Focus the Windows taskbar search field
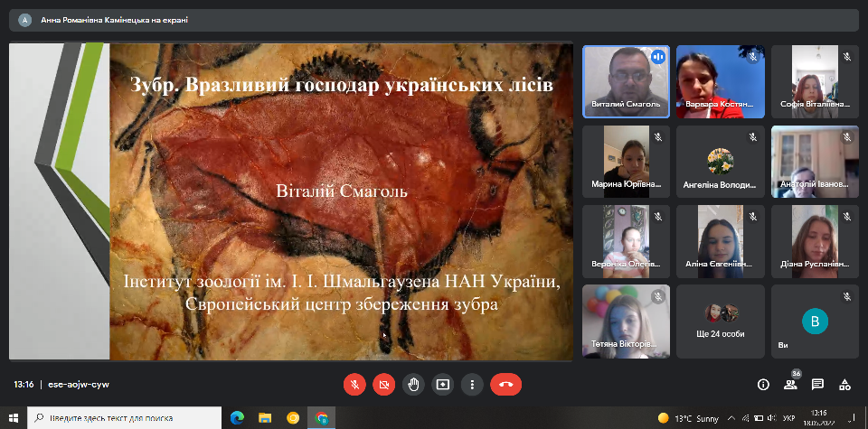The image size is (868, 429). [x=124, y=418]
